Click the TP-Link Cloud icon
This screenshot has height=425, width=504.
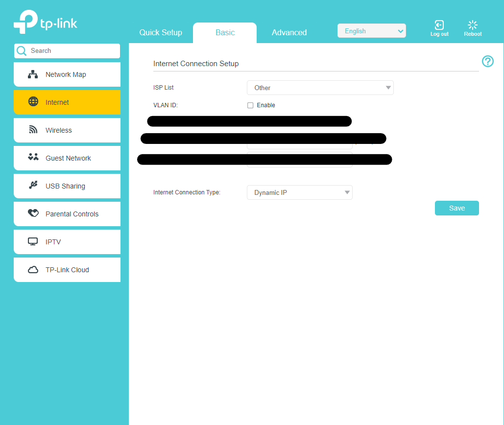[33, 269]
